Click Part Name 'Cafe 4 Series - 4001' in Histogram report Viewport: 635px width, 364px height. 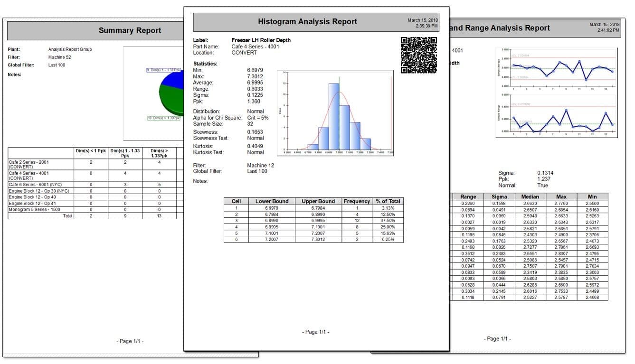256,47
